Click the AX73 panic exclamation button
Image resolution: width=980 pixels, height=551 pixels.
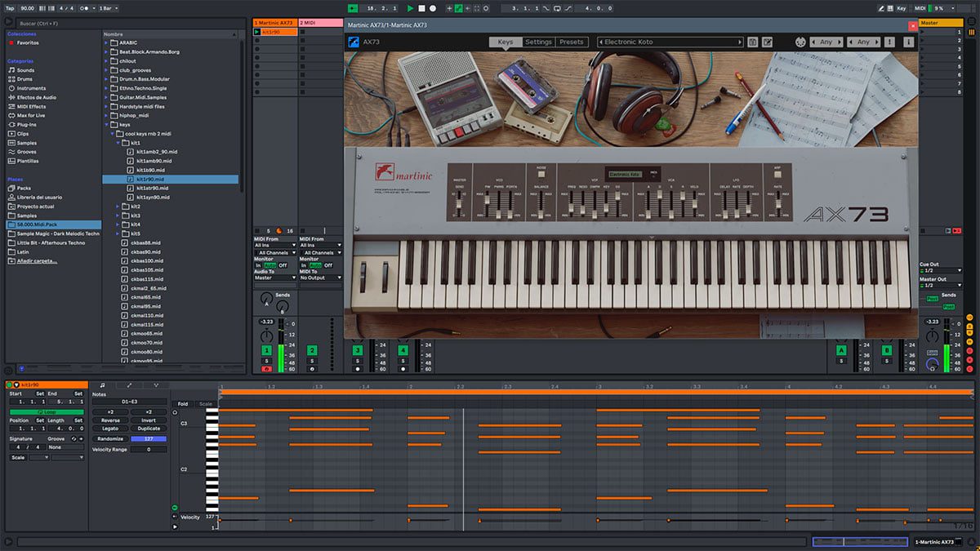tap(889, 42)
